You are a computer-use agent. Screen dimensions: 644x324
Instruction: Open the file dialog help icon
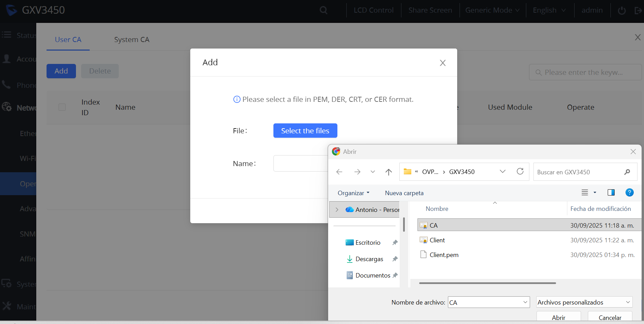[629, 192]
